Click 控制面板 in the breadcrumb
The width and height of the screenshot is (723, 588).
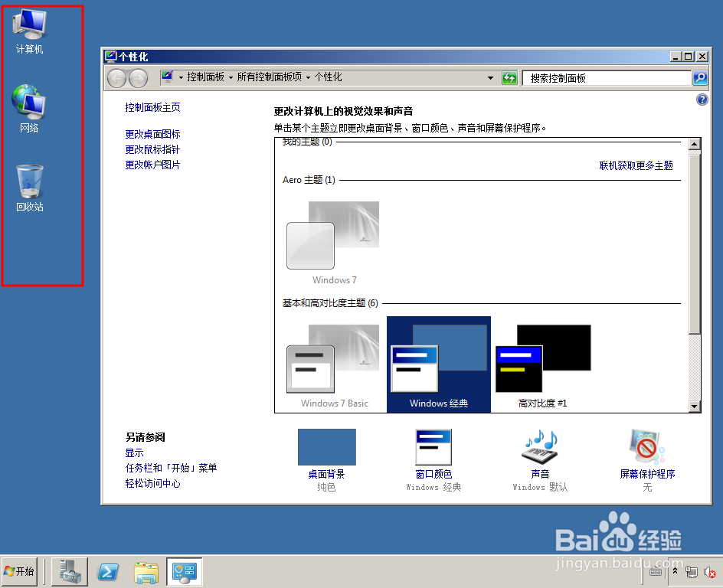[206, 77]
